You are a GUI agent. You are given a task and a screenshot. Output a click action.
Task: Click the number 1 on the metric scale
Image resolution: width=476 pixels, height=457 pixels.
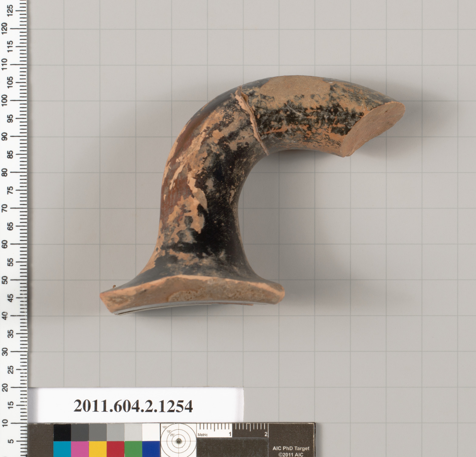coord(230,434)
